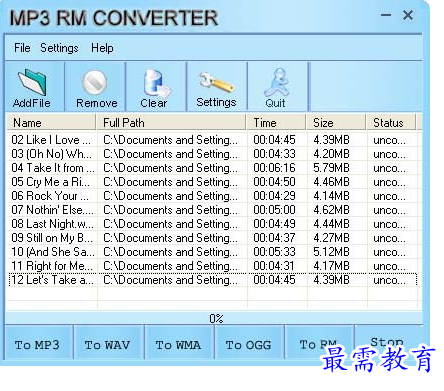Click the Stop button

387,342
